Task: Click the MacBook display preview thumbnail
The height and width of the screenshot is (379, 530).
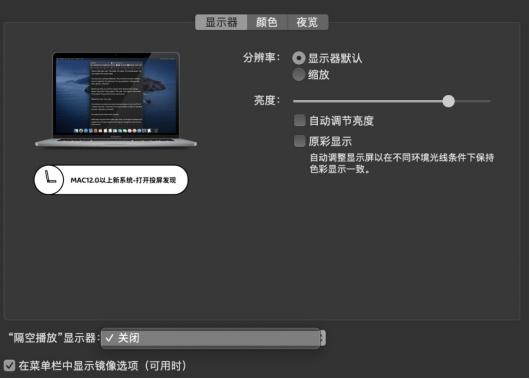Action: click(116, 100)
